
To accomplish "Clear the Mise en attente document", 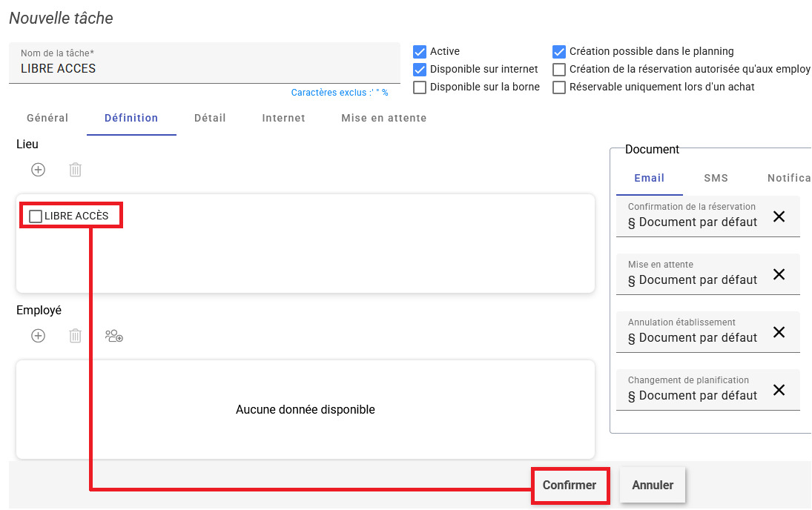I will tap(779, 274).
